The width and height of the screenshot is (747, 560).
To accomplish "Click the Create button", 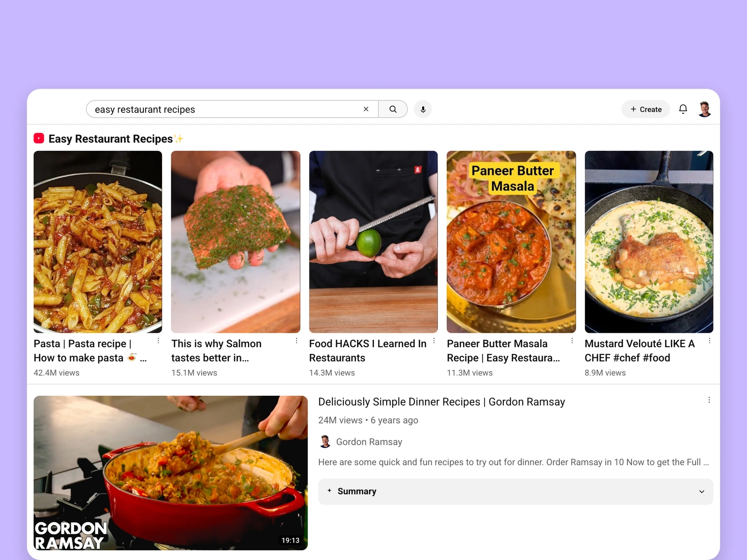I will tap(646, 109).
